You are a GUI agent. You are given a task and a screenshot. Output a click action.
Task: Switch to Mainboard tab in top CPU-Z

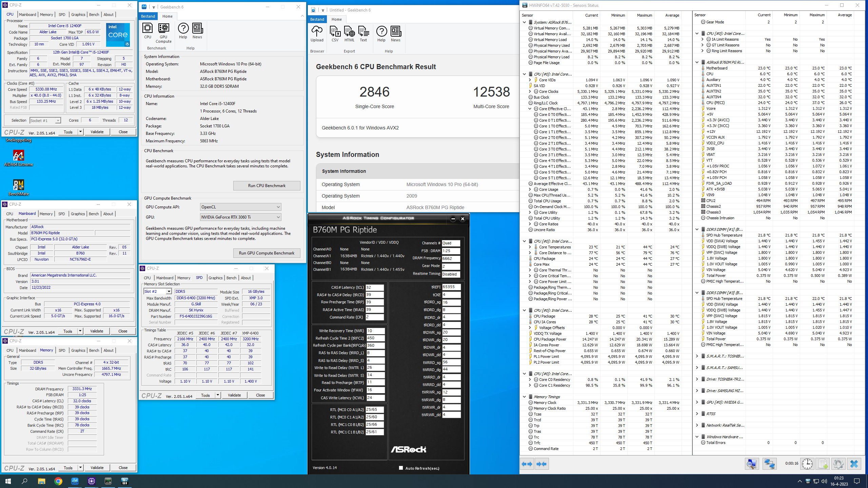pyautogui.click(x=27, y=15)
